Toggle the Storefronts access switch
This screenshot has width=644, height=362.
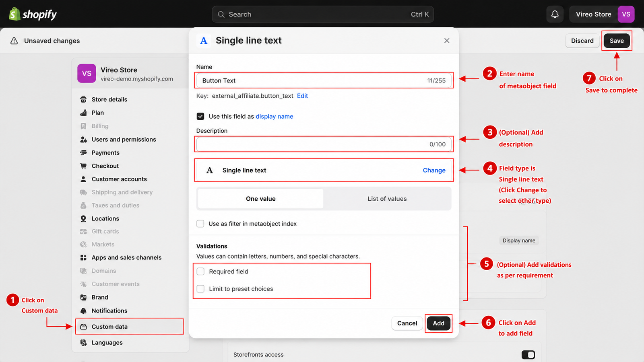coord(528,355)
